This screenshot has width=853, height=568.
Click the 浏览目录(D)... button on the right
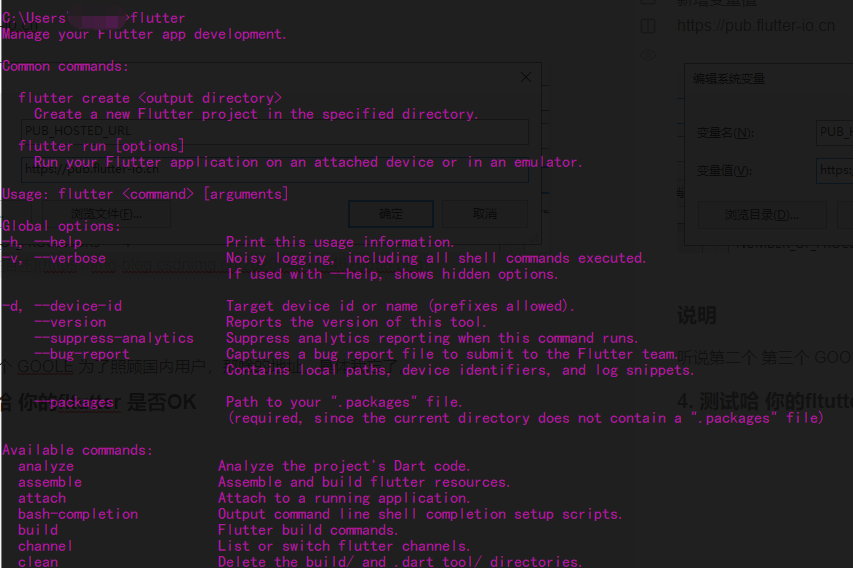(762, 215)
